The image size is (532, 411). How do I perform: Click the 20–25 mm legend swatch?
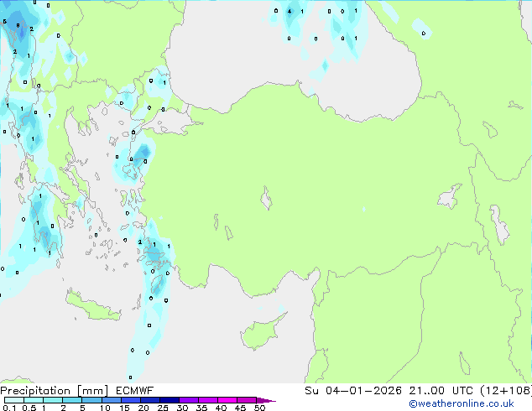coord(149,400)
